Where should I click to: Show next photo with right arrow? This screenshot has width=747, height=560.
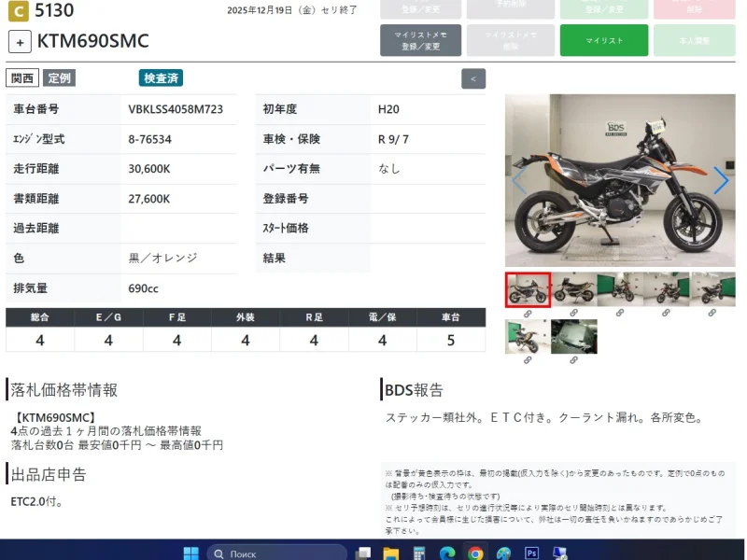coord(721,180)
